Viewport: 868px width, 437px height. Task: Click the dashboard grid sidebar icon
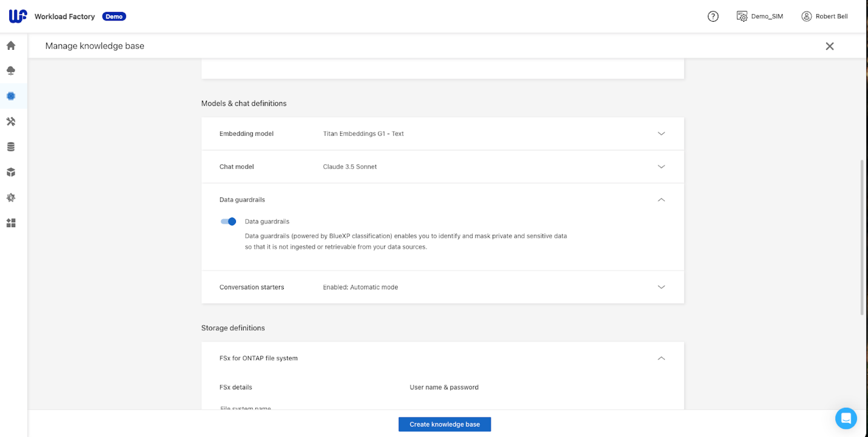11,223
